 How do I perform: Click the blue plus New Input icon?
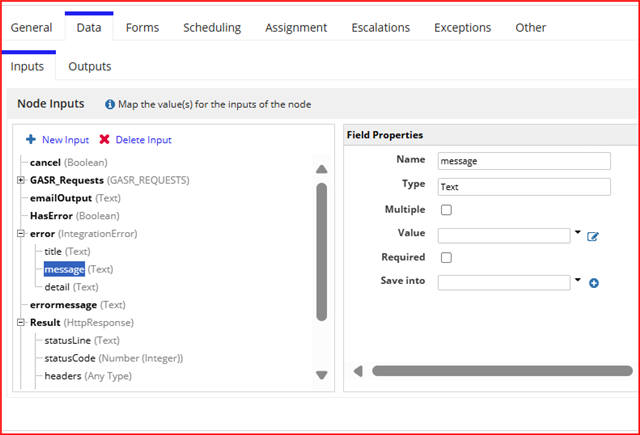[31, 140]
